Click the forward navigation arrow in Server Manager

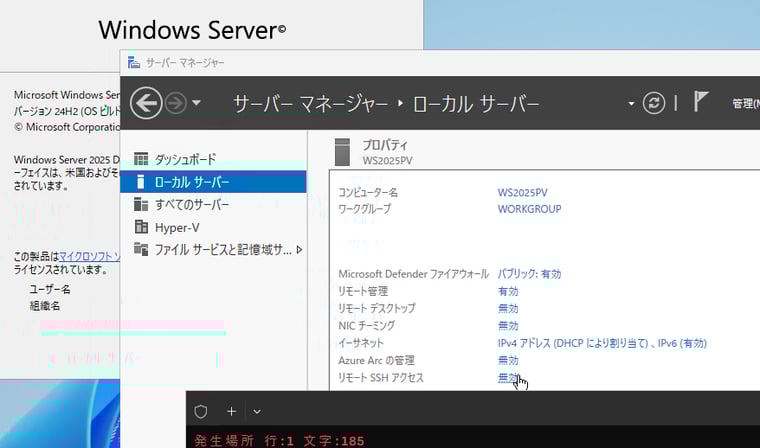tap(175, 103)
